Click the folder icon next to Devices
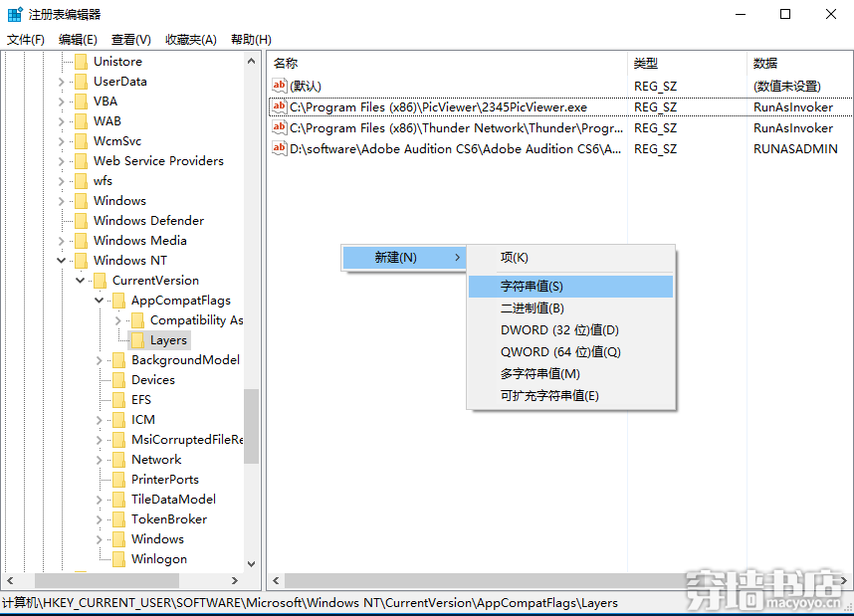This screenshot has height=616, width=854. [119, 380]
